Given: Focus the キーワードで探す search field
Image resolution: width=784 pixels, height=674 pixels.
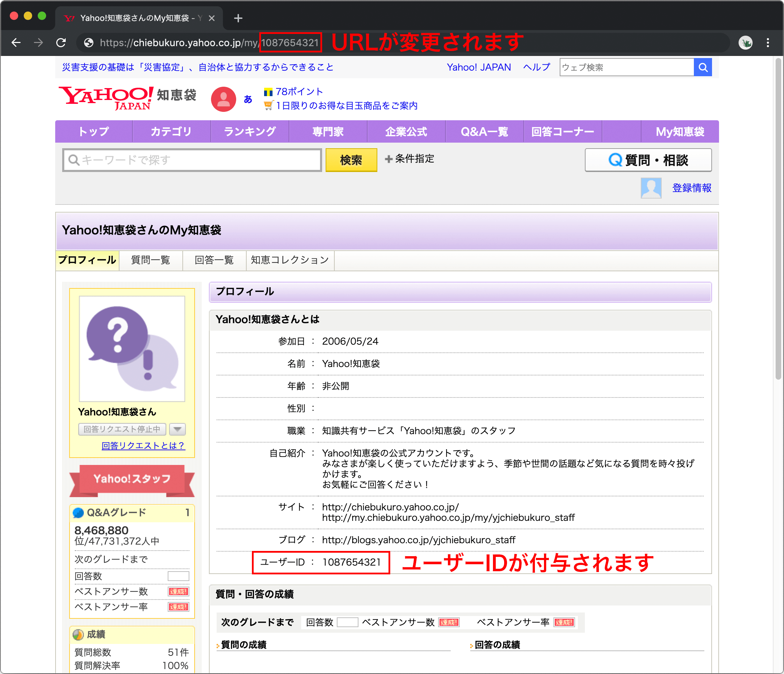Looking at the screenshot, I should click(192, 160).
